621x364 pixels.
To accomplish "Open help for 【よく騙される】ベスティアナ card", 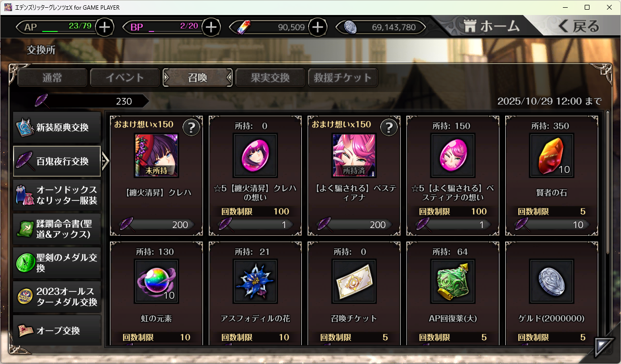I will pos(389,127).
